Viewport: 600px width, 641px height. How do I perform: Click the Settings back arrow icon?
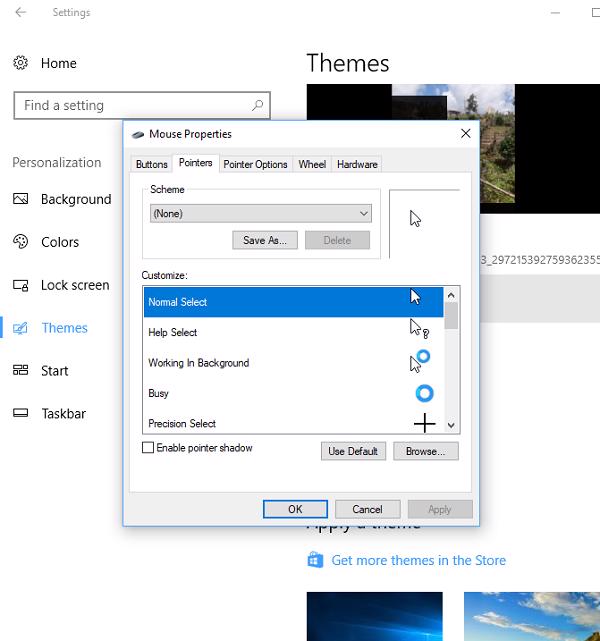pos(21,13)
